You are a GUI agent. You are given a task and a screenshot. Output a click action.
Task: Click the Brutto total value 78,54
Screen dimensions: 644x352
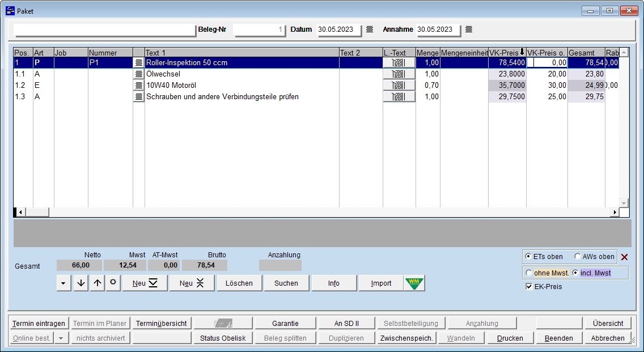[205, 265]
